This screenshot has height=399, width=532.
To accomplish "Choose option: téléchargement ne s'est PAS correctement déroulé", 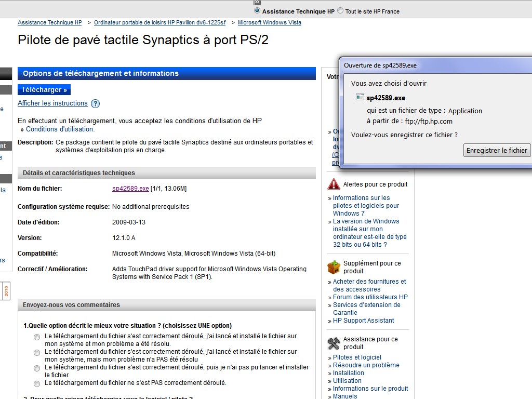I will [37, 384].
